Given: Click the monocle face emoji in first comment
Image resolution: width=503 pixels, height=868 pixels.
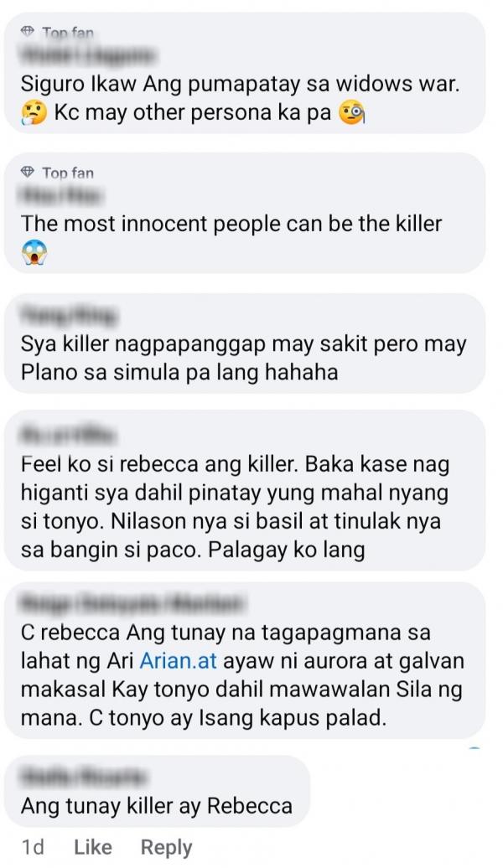Looking at the screenshot, I should (351, 113).
